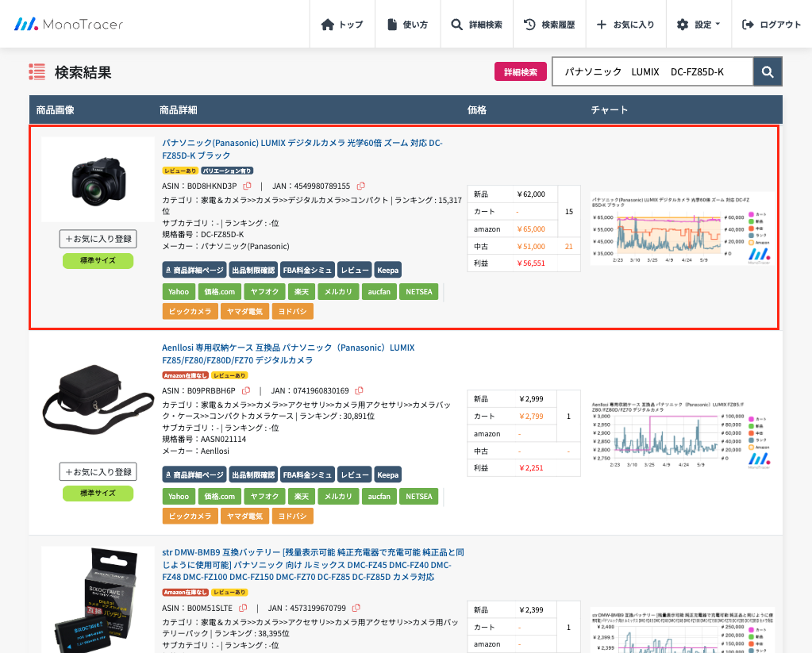Click the magnifier search submit icon
The height and width of the screenshot is (653, 812).
tap(768, 71)
